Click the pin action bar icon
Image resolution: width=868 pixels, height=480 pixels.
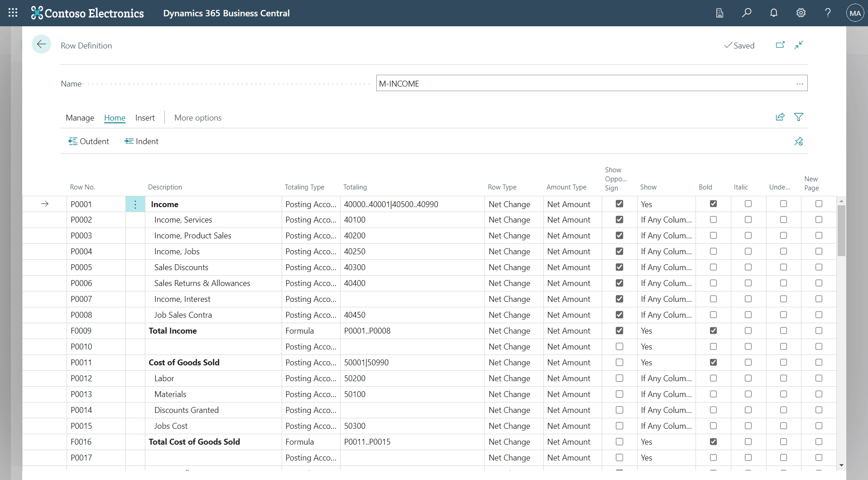point(799,141)
